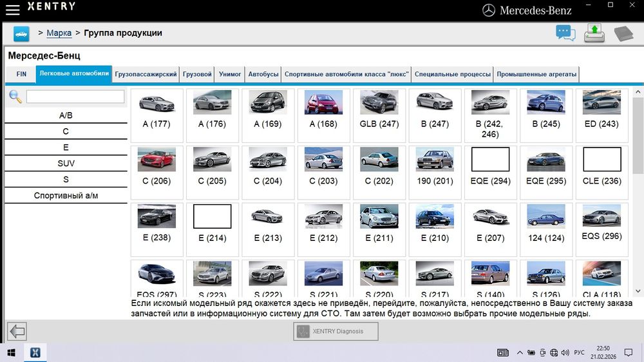Open the Грузопассажирский tab
The height and width of the screenshot is (362, 644).
[146, 74]
